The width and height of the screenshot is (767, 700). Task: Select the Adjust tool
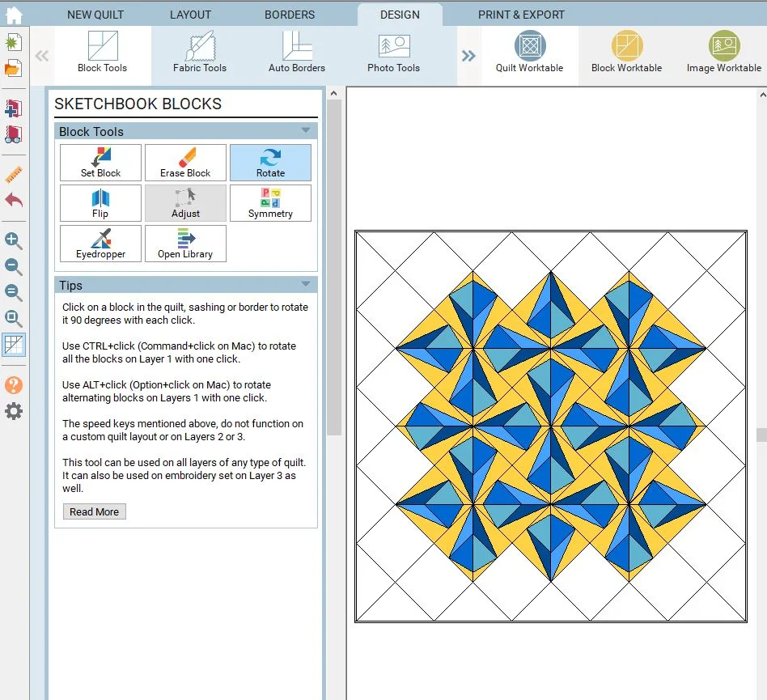click(x=185, y=203)
